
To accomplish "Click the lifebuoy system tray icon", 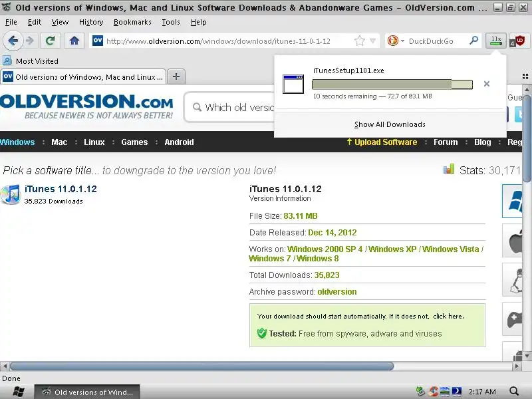I will 433,392.
